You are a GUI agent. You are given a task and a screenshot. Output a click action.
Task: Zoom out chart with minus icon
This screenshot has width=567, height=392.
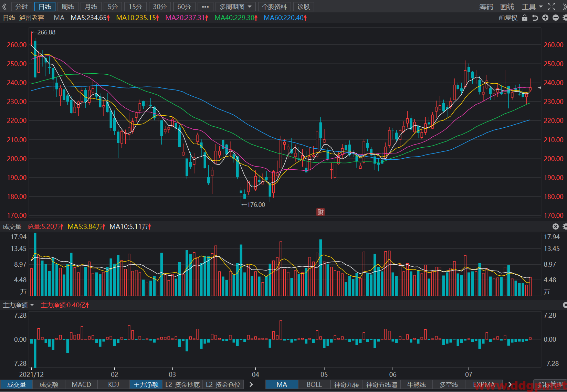click(556, 18)
